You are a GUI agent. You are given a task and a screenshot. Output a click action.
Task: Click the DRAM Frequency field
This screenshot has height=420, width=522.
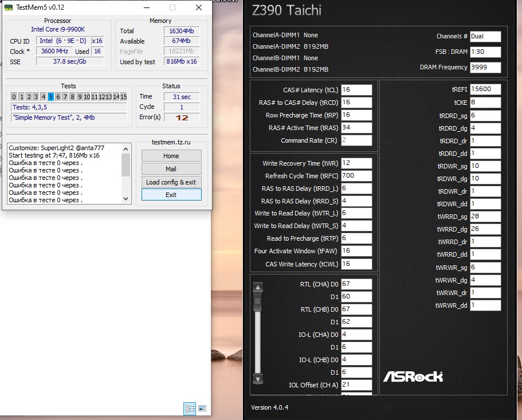485,67
